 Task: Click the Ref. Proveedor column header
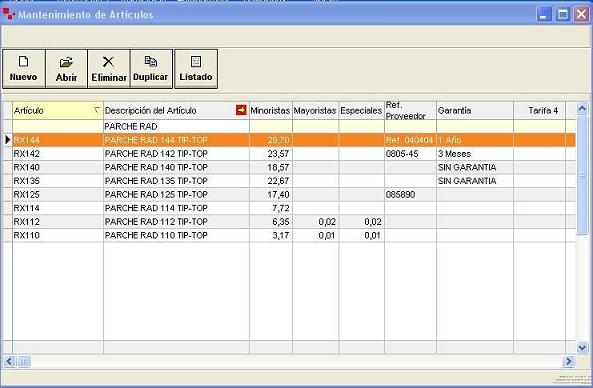410,110
